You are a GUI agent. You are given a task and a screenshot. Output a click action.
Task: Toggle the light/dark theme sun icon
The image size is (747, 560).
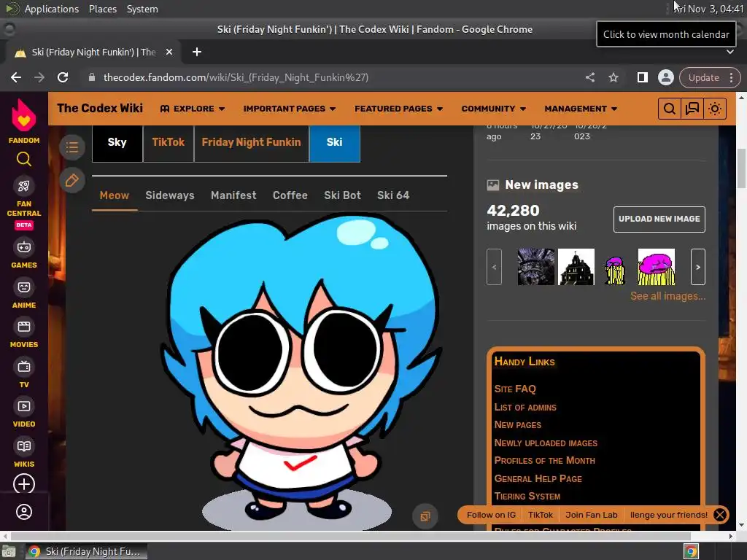point(715,109)
